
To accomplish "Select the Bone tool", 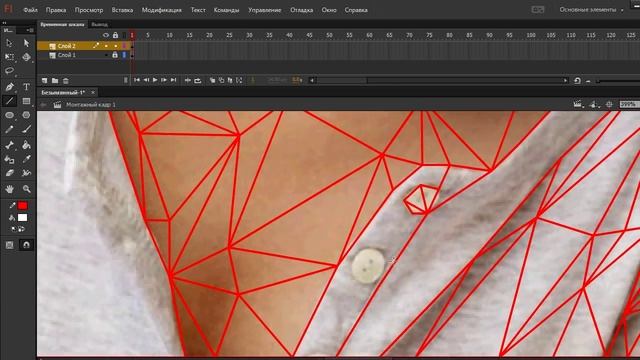I will (x=9, y=145).
